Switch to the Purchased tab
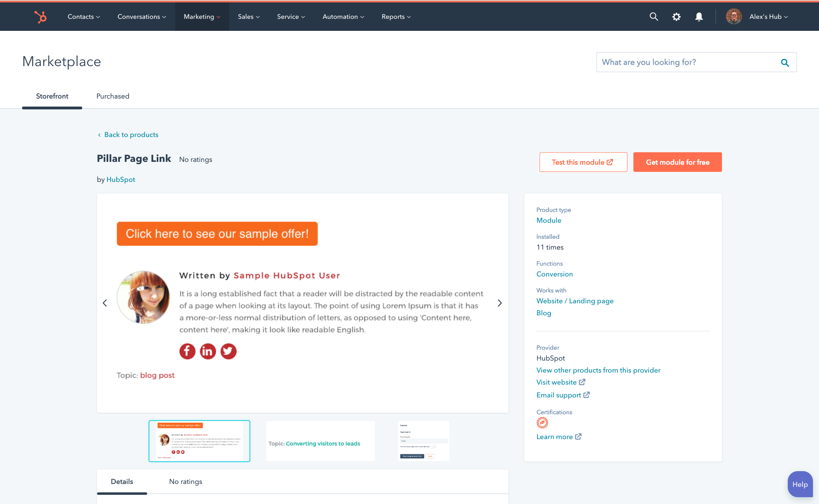 coord(113,96)
